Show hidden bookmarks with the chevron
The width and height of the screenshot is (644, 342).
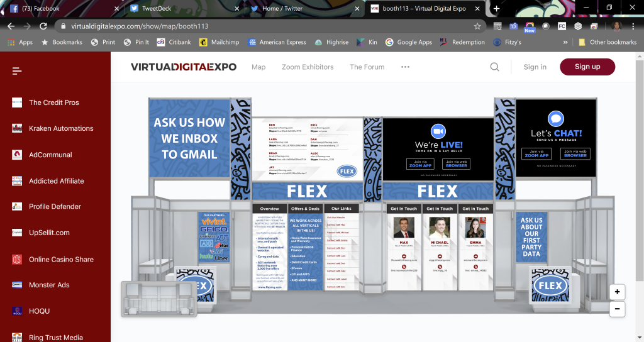point(565,42)
